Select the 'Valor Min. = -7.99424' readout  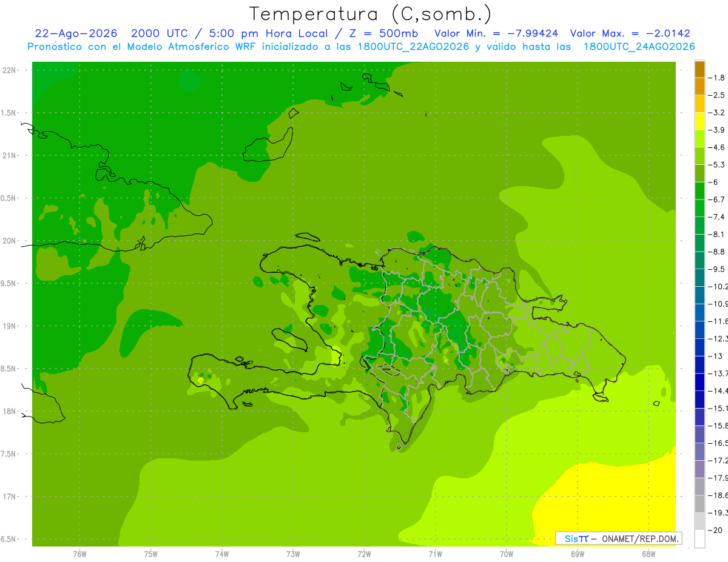tap(497, 33)
